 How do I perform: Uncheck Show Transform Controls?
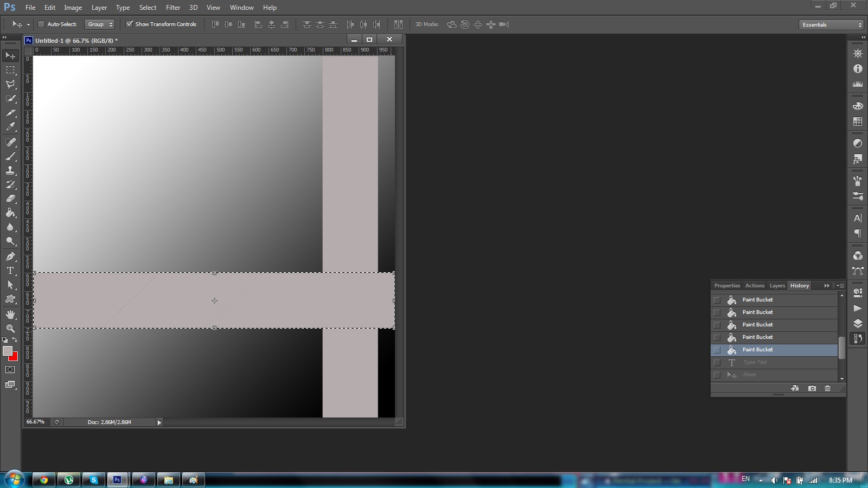(x=130, y=24)
